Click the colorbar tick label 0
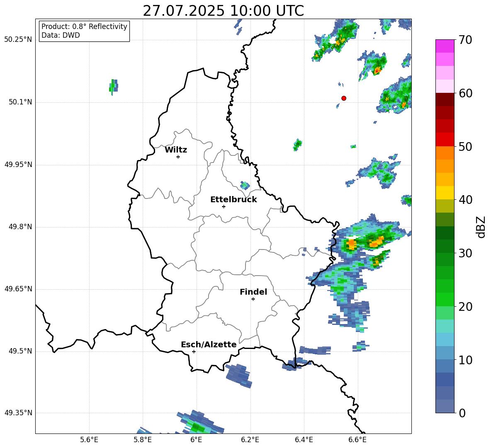491x448 pixels. coord(462,413)
